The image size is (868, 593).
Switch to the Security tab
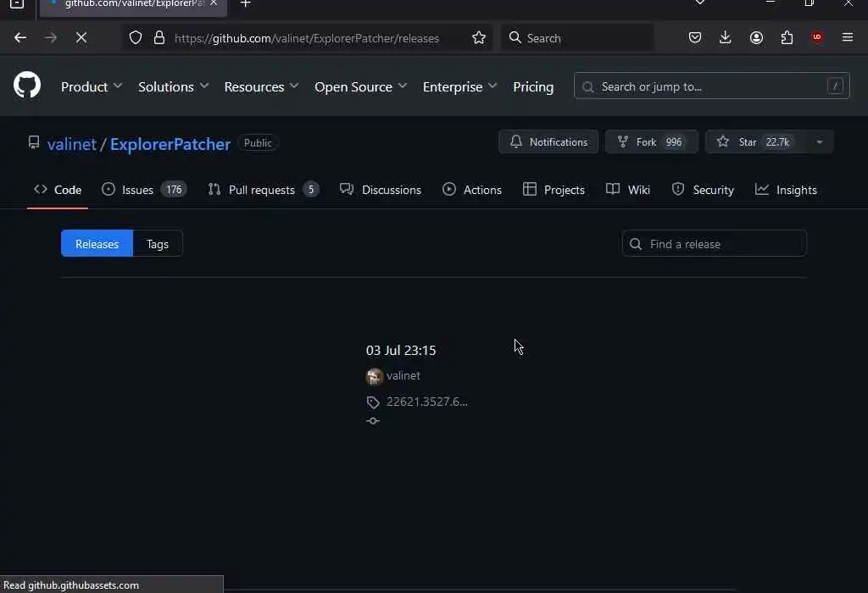pos(703,190)
